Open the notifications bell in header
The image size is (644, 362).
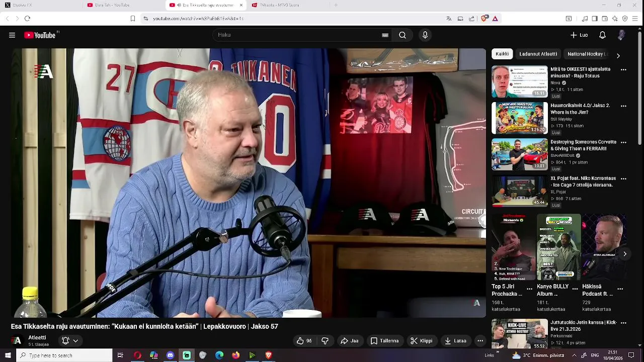click(602, 35)
